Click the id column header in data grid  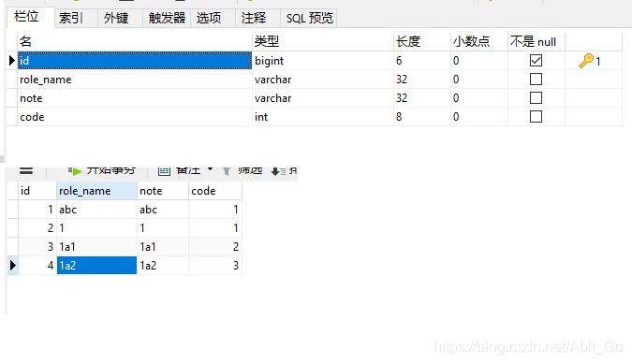tap(37, 191)
